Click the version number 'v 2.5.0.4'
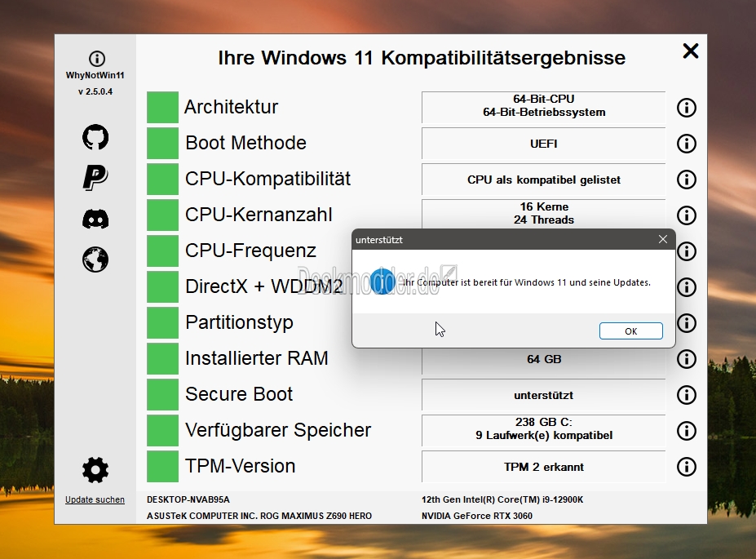 pos(95,91)
